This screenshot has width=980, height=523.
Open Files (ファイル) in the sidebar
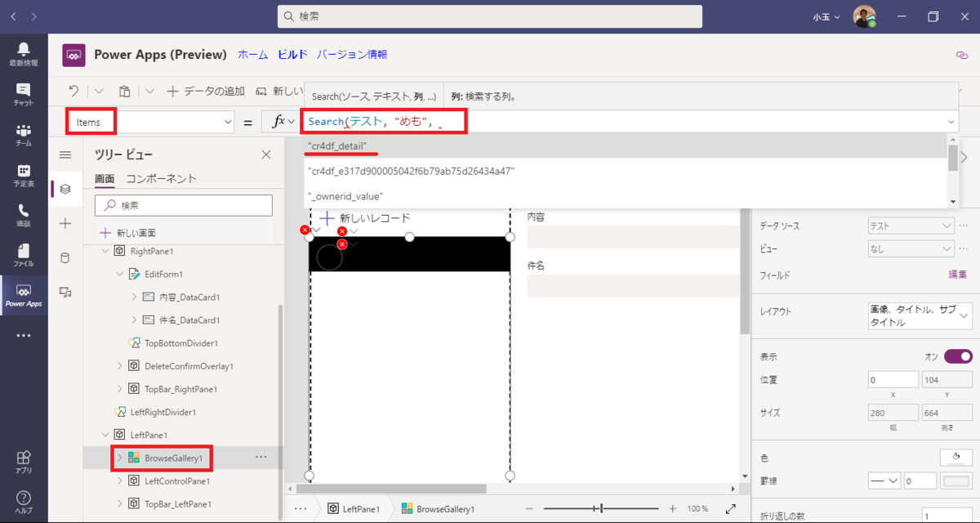coord(23,255)
